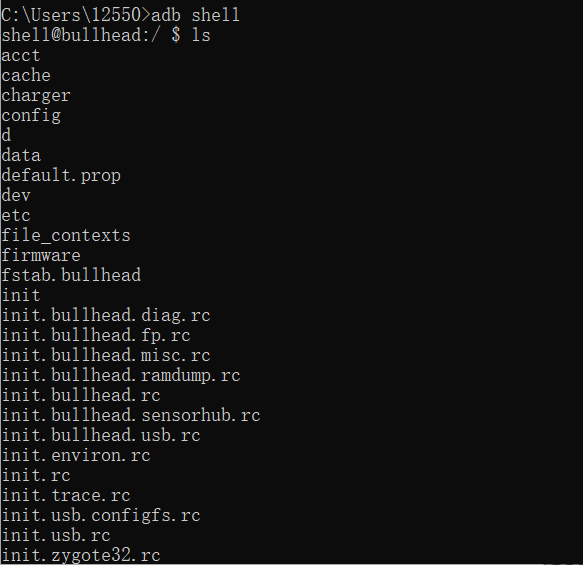Click the 'charger' entry in output
Screen dimensions: 583x565
[36, 96]
